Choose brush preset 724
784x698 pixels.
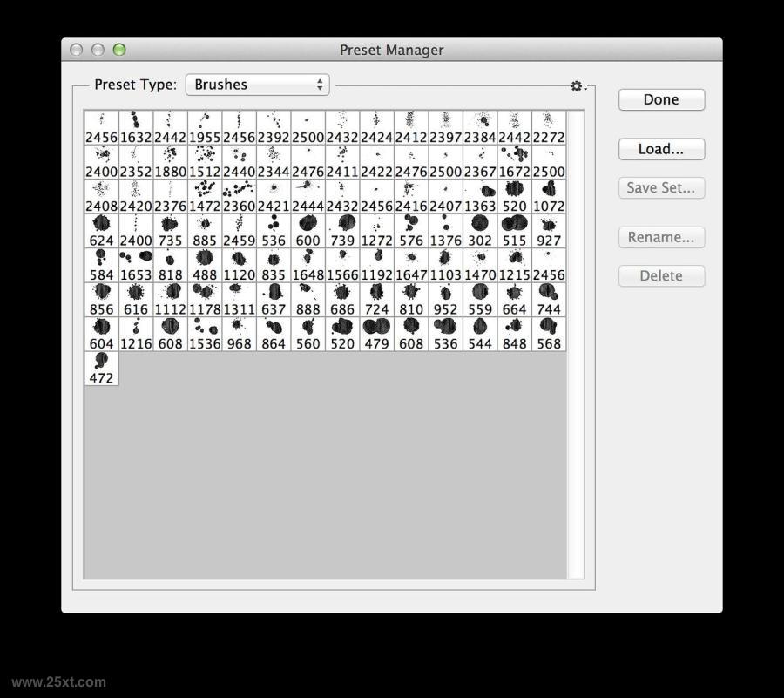pos(377,301)
